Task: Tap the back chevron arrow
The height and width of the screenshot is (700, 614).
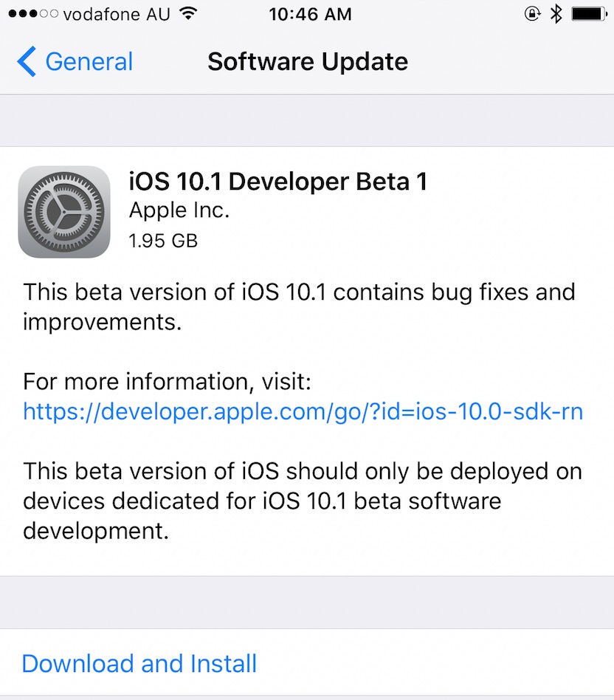Action: [x=27, y=61]
